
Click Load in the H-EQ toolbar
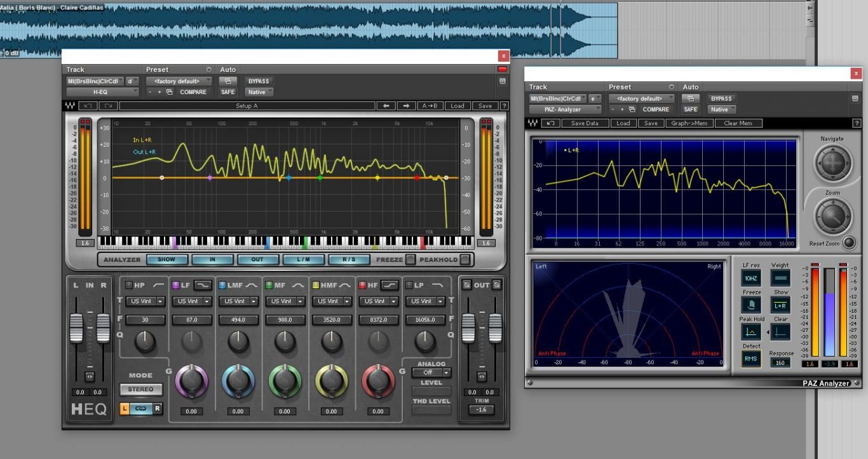[458, 106]
